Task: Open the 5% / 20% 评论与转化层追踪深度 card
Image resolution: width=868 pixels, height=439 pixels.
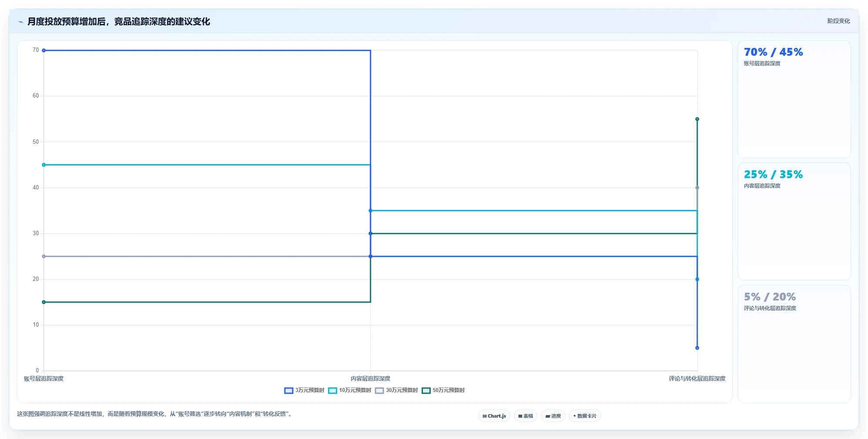Action: (x=794, y=344)
